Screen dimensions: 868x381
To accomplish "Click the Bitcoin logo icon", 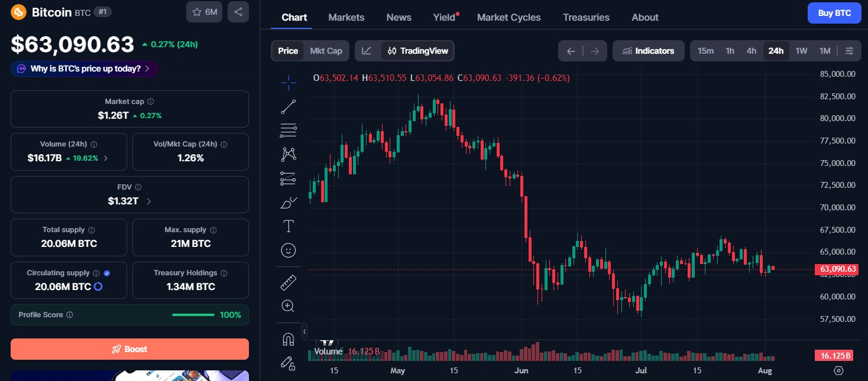I will [x=19, y=12].
